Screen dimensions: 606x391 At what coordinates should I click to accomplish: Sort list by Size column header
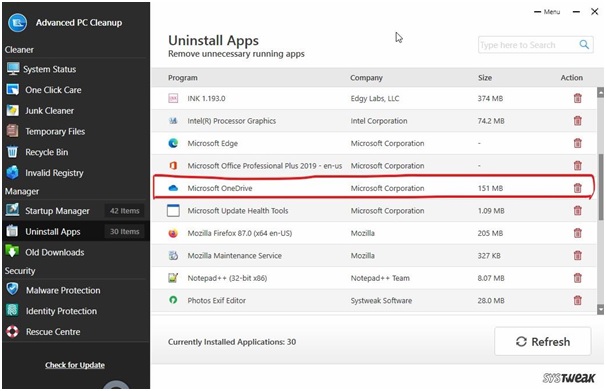(485, 78)
